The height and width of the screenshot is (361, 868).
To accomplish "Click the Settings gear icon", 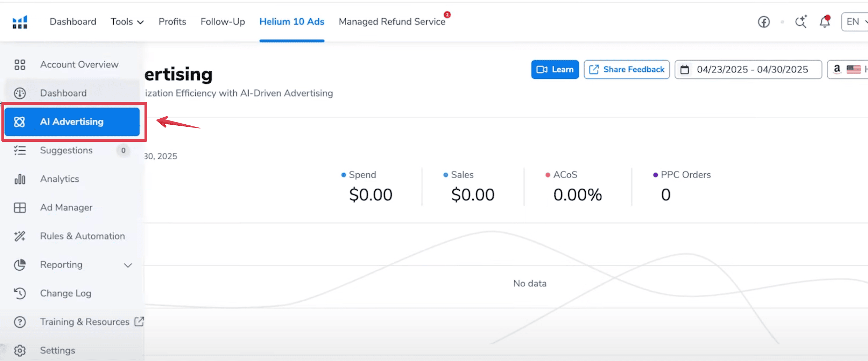I will coord(20,350).
